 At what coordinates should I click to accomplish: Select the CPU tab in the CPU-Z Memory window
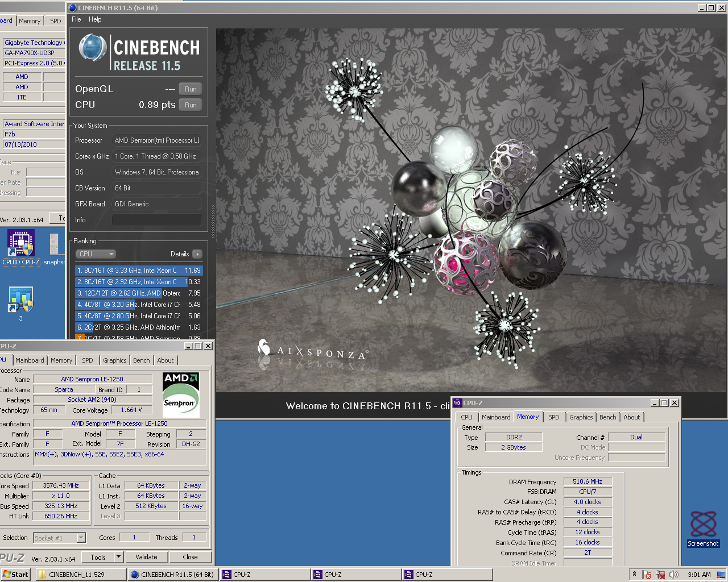pyautogui.click(x=467, y=417)
